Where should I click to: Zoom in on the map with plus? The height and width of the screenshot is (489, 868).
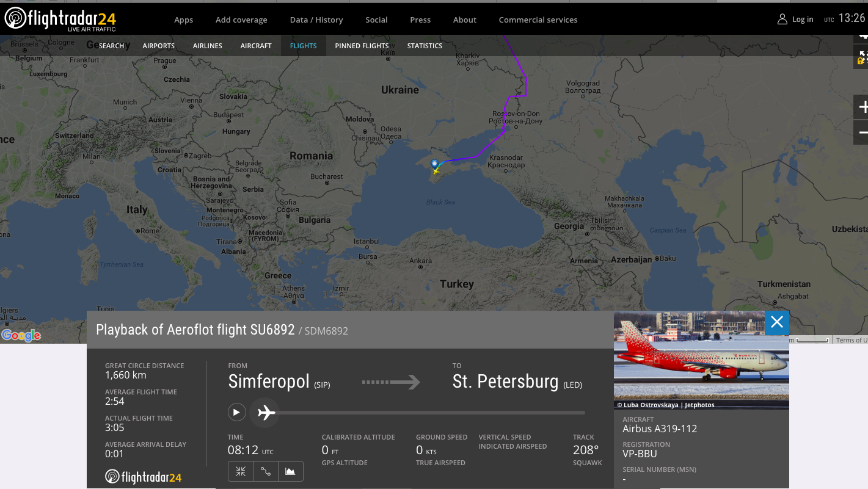(862, 108)
